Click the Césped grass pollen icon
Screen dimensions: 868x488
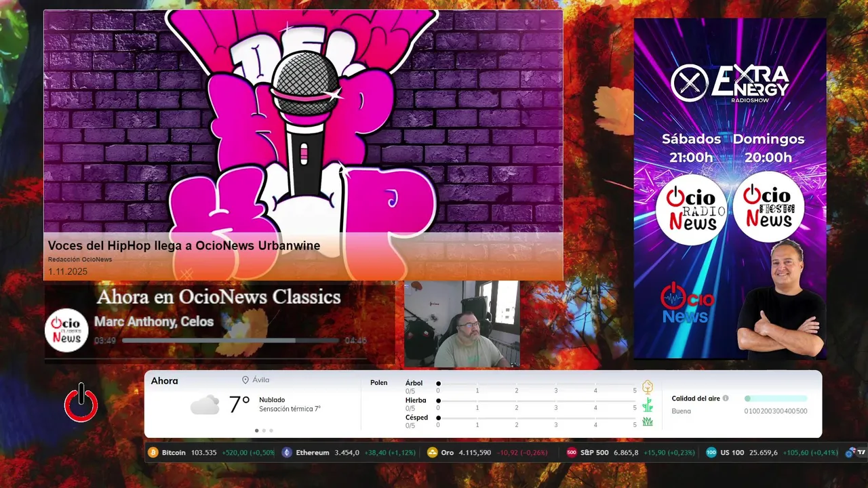pyautogui.click(x=648, y=422)
